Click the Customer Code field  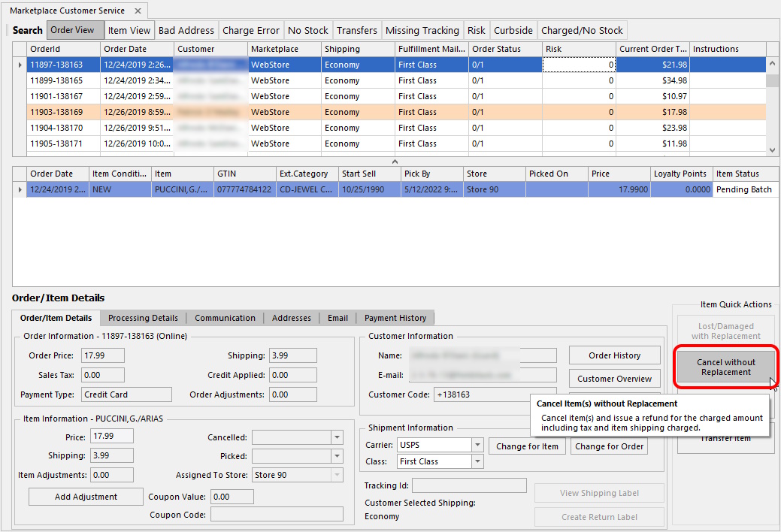pyautogui.click(x=495, y=394)
